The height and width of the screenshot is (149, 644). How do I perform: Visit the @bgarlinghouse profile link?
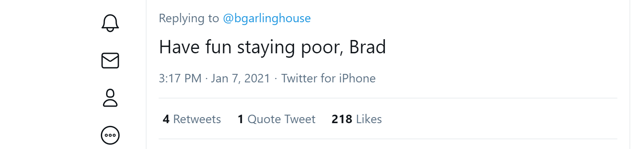pos(267,18)
